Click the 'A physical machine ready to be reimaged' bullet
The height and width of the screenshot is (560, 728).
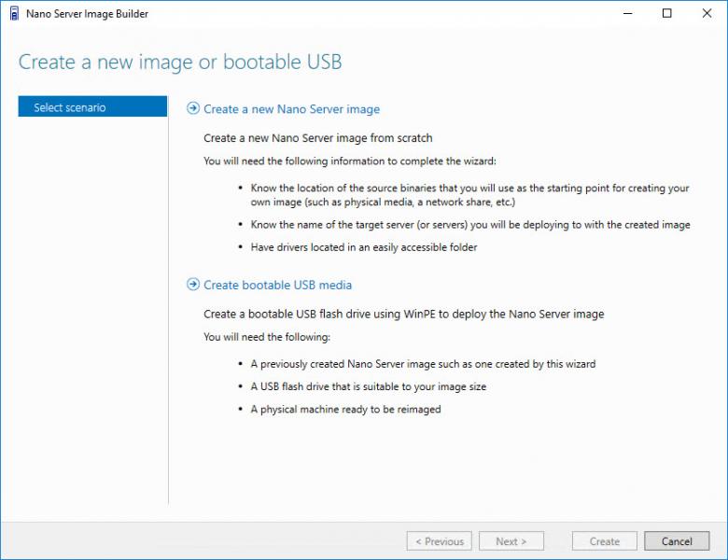345,409
